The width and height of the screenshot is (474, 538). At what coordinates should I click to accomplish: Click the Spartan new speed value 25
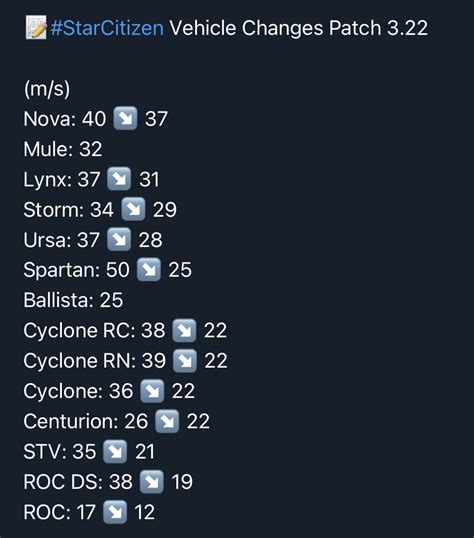(180, 270)
